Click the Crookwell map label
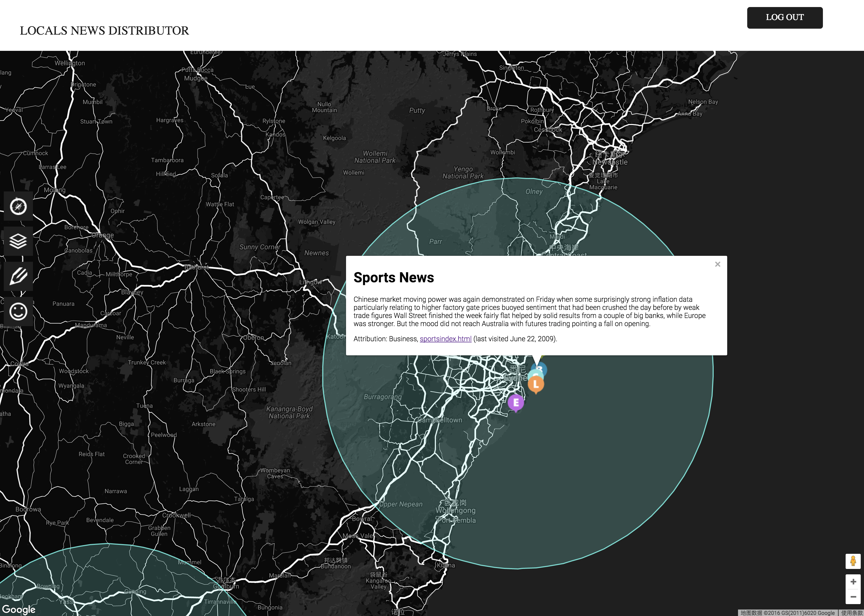 [x=176, y=515]
